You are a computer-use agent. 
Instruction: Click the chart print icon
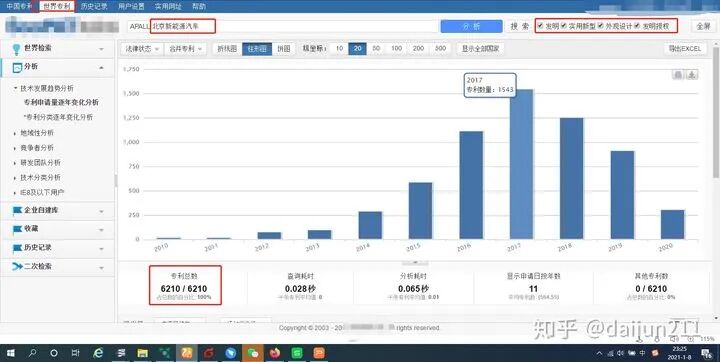pyautogui.click(x=678, y=74)
